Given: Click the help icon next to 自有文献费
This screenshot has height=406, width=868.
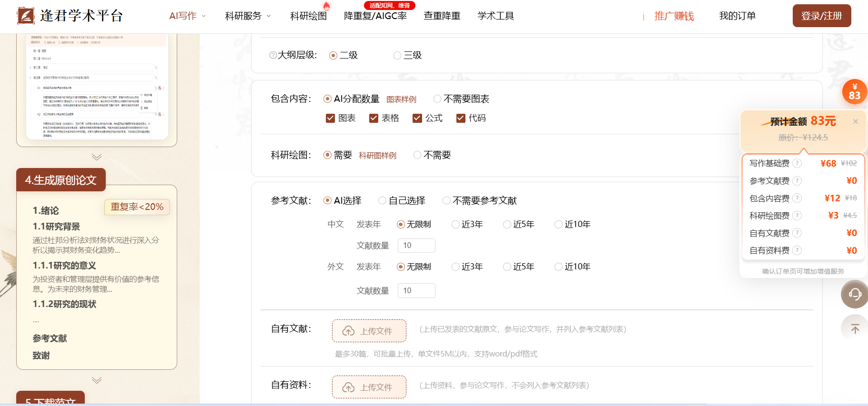Looking at the screenshot, I should click(x=797, y=233).
